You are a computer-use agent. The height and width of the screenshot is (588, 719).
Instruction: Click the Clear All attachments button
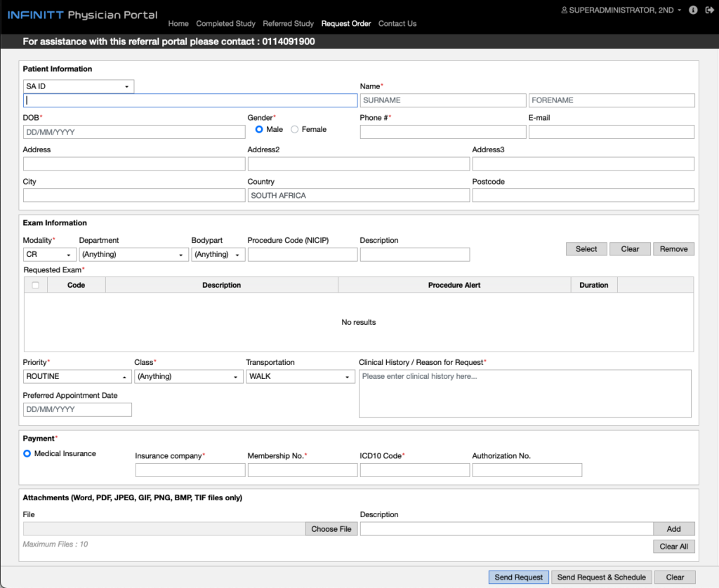click(x=673, y=547)
